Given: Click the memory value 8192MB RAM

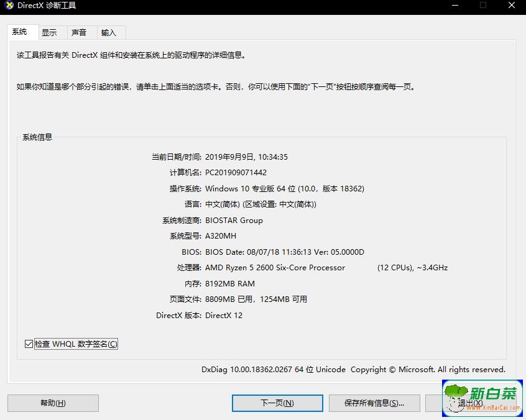Looking at the screenshot, I should click(x=230, y=284).
